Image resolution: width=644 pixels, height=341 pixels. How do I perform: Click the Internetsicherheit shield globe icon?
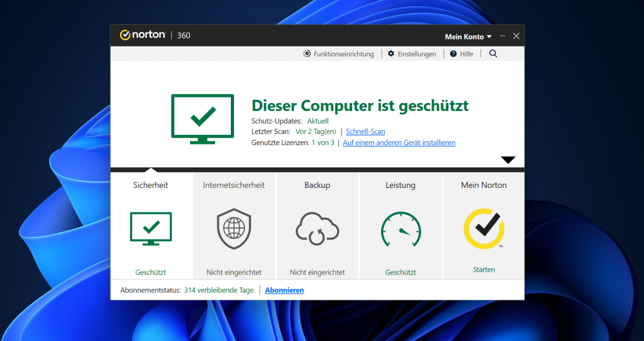click(234, 229)
